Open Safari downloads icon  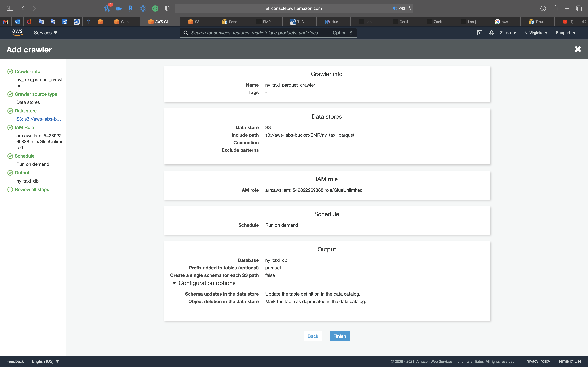[543, 8]
